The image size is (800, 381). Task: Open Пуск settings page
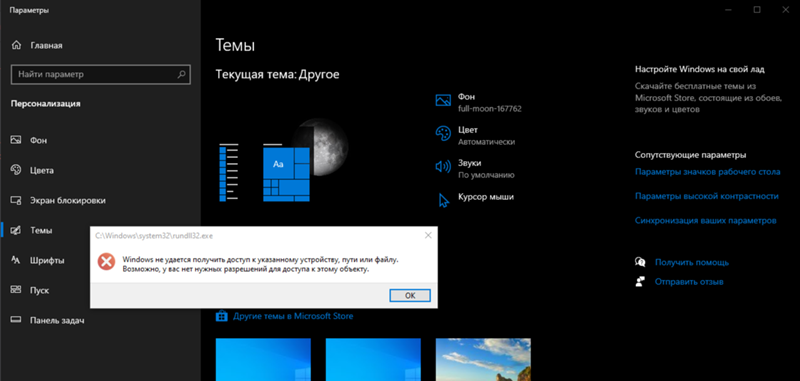point(101,290)
